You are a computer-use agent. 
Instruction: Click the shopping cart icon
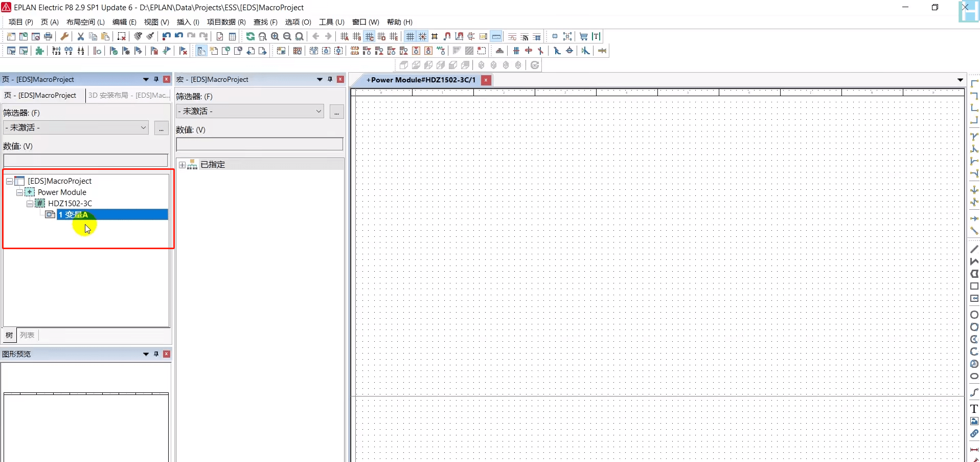pyautogui.click(x=583, y=36)
